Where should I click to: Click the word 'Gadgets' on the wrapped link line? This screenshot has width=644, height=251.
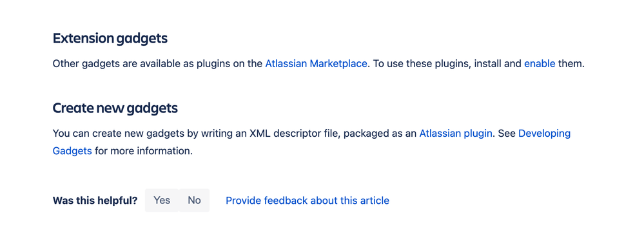pyautogui.click(x=72, y=151)
